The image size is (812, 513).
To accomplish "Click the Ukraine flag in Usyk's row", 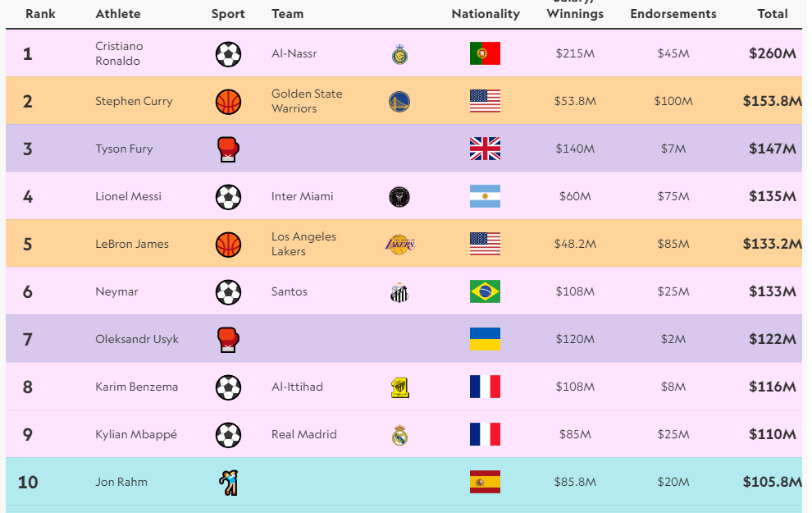I will (x=485, y=340).
